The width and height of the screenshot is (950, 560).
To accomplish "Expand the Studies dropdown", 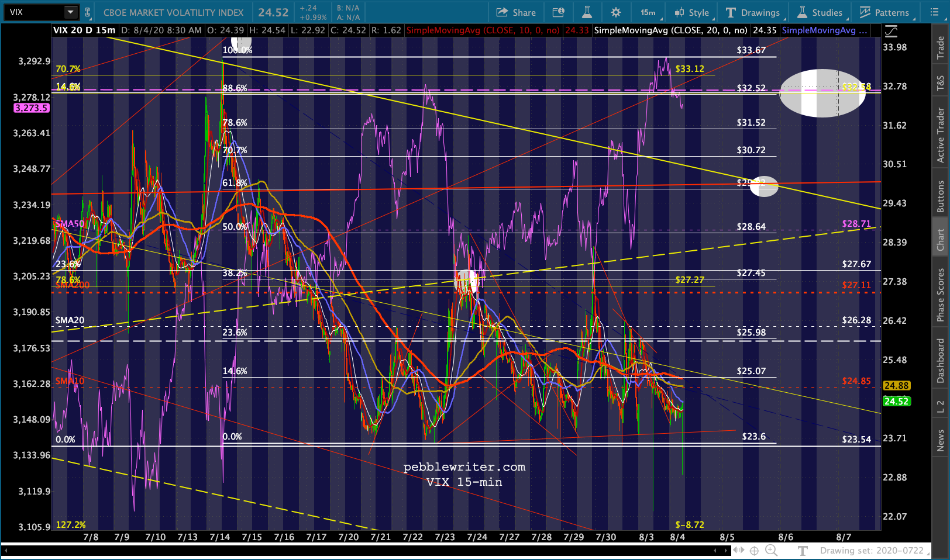I will [820, 12].
